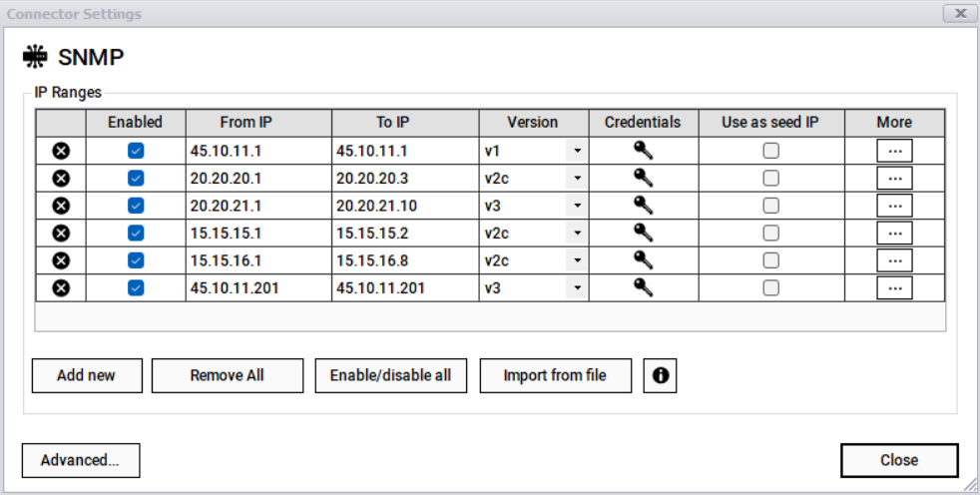The width and height of the screenshot is (980, 495).
Task: Click the Add new button
Action: tap(86, 375)
